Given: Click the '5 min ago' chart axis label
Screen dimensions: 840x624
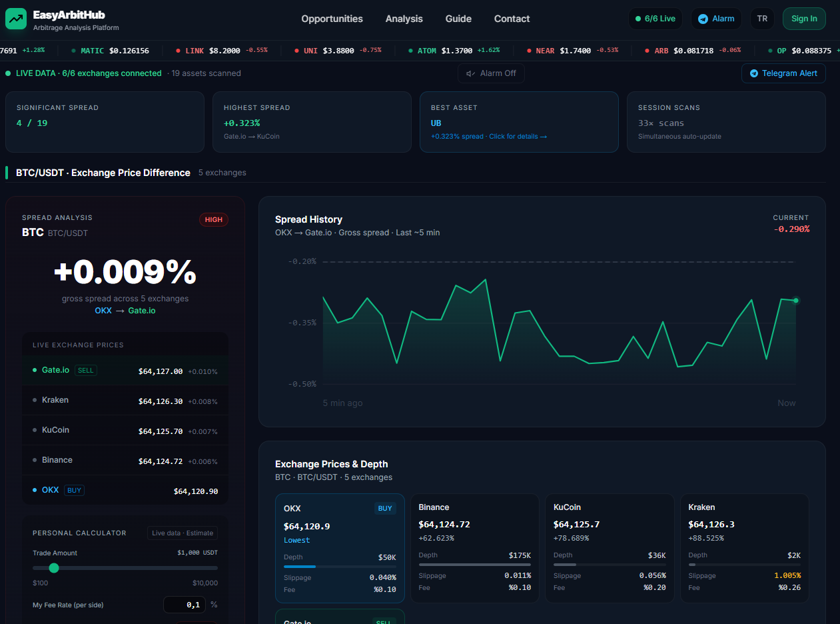Looking at the screenshot, I should tap(342, 403).
